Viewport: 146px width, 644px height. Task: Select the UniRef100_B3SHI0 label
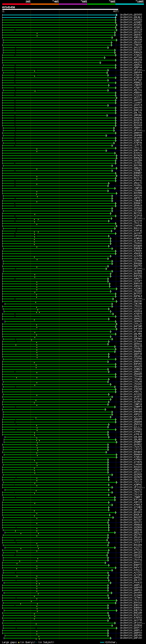(x=131, y=153)
